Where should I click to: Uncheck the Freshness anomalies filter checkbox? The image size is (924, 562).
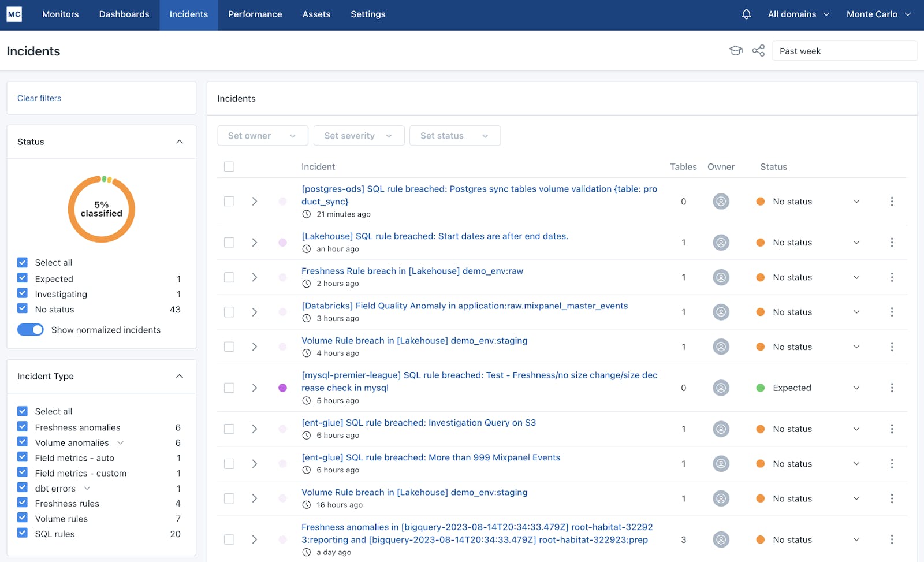pyautogui.click(x=23, y=427)
